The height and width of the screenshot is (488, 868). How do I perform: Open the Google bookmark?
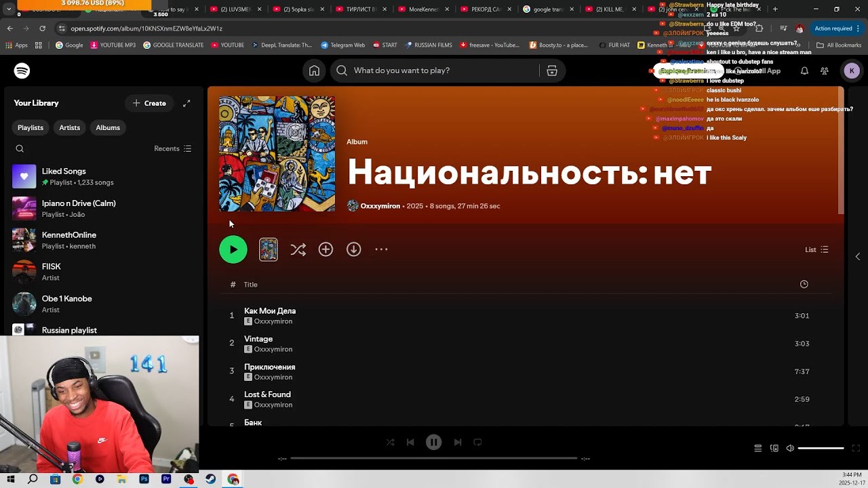68,45
